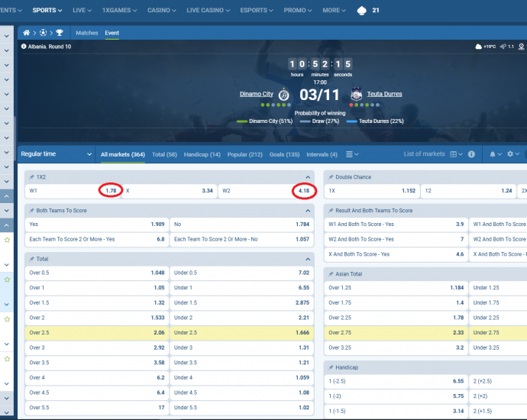The width and height of the screenshot is (527, 420).
Task: Select Double Chance 1X at 1.152
Action: pos(372,191)
